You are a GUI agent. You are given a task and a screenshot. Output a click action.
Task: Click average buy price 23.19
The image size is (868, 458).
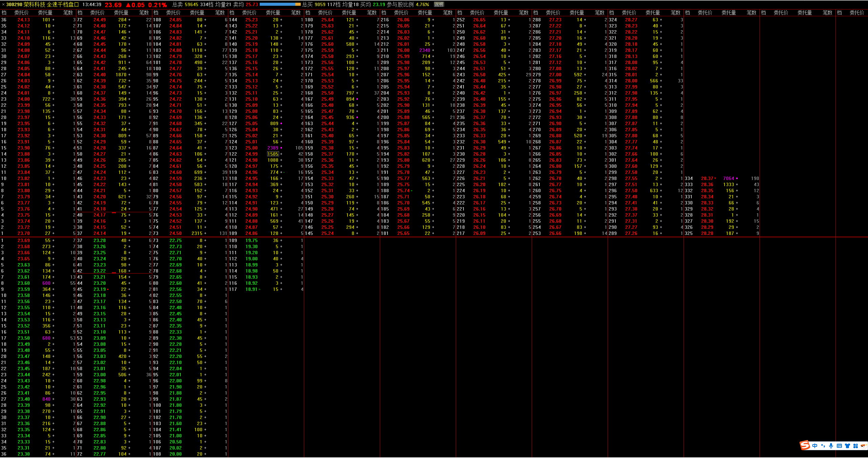pos(379,4)
